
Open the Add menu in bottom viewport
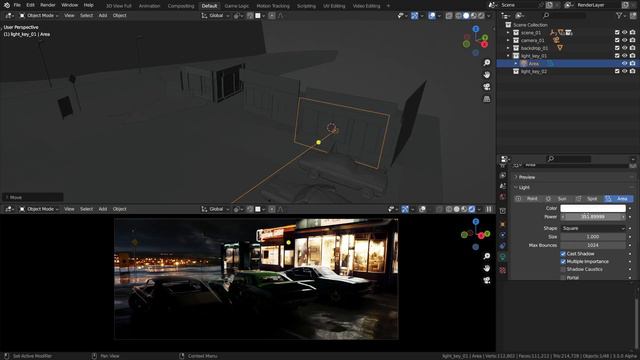click(x=102, y=209)
